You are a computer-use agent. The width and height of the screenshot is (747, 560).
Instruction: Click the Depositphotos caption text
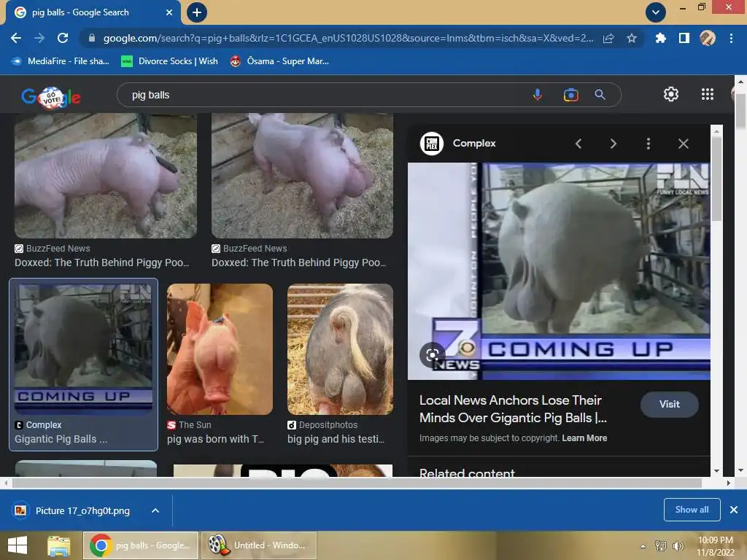[x=336, y=439]
